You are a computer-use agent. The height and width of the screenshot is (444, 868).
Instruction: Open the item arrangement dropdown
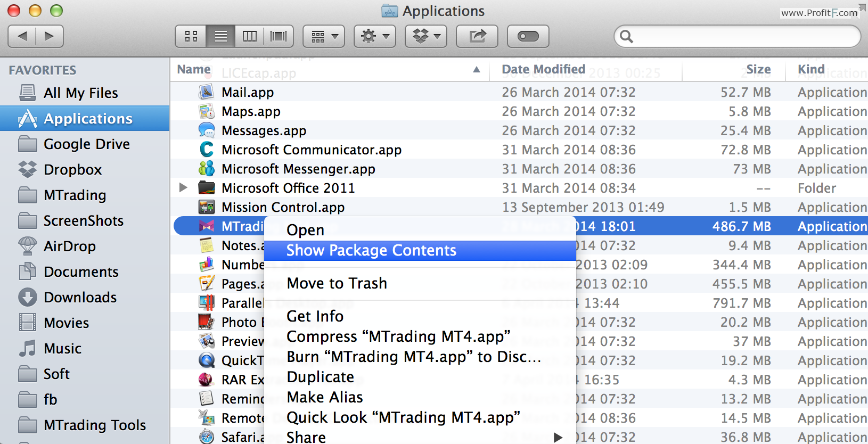(324, 36)
